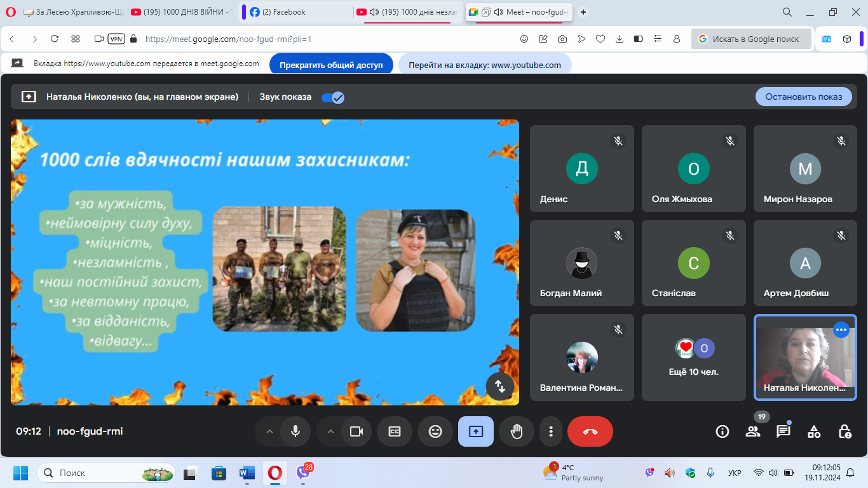Open activities shapes icon
The width and height of the screenshot is (868, 488).
814,431
